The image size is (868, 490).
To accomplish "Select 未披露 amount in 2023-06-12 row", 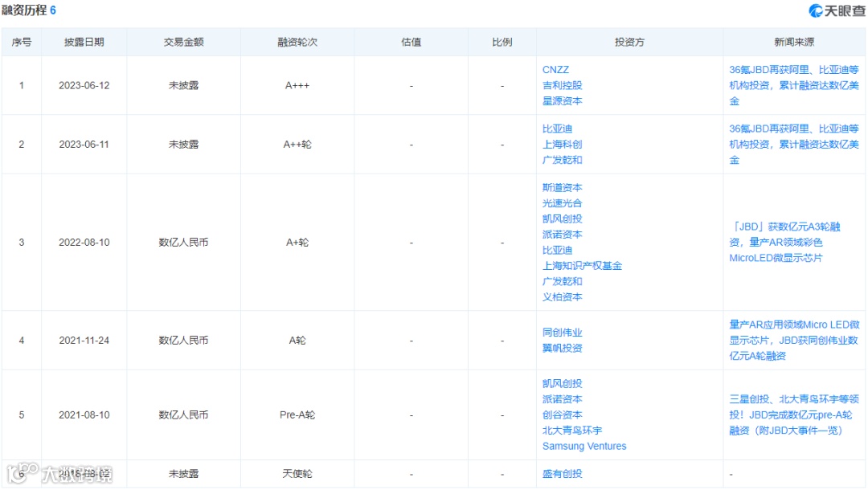I will coord(184,86).
